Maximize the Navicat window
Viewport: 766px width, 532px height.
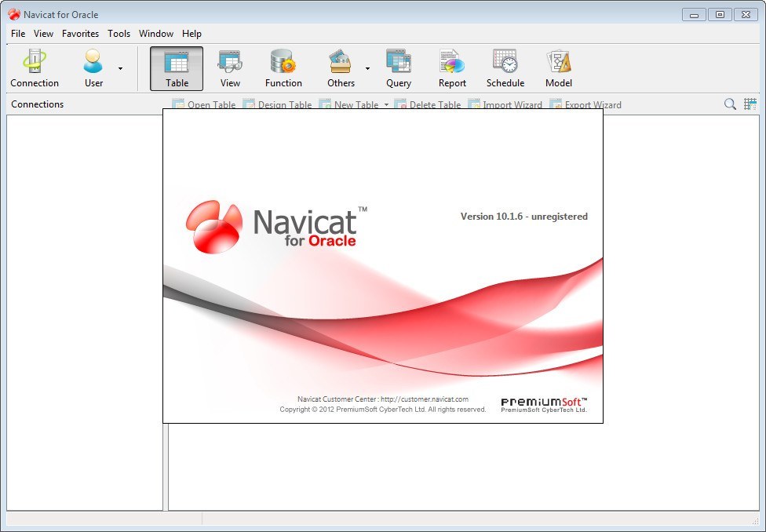point(720,15)
